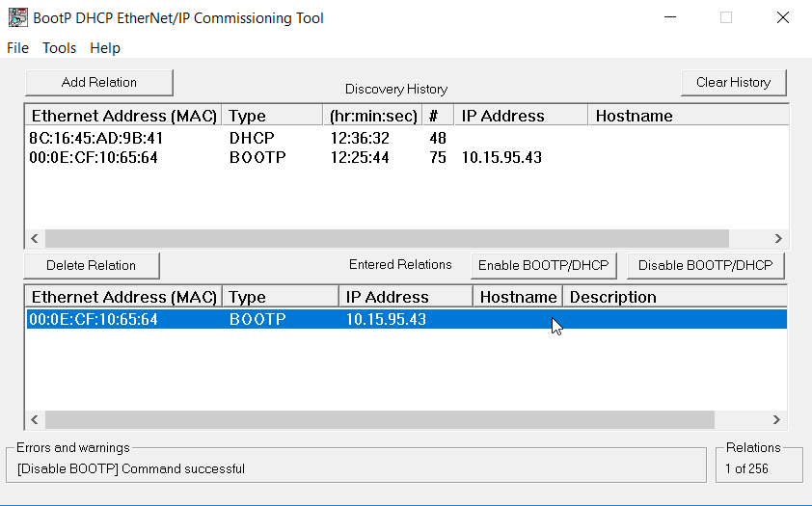Click the Discovery History (hr:min:sec) column header
812x506 pixels.
pos(373,116)
